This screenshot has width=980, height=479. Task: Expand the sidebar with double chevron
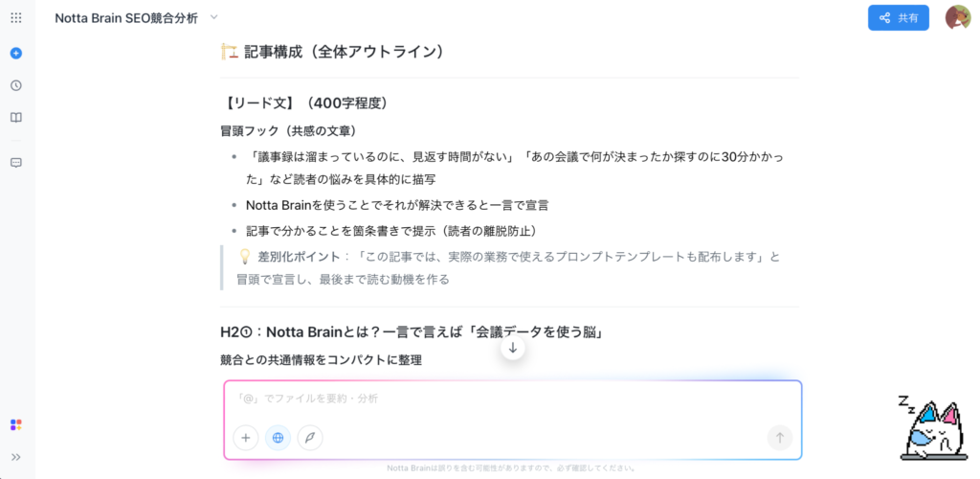(16, 457)
